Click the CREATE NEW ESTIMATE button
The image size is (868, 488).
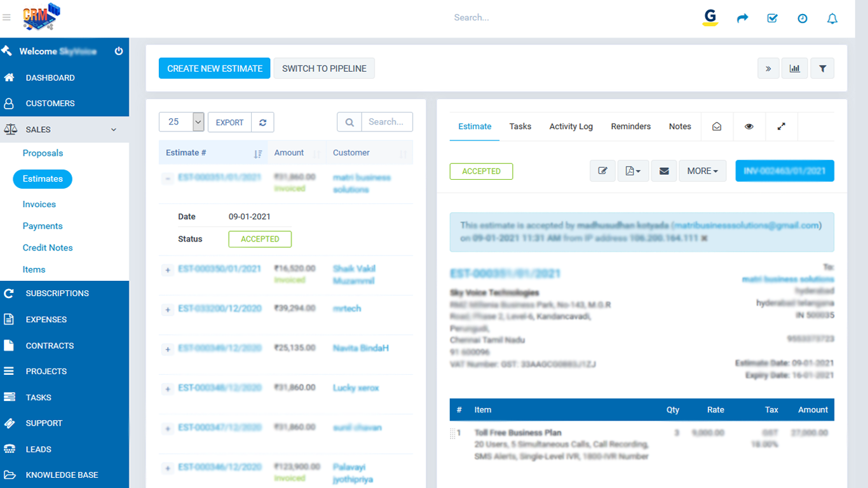215,69
